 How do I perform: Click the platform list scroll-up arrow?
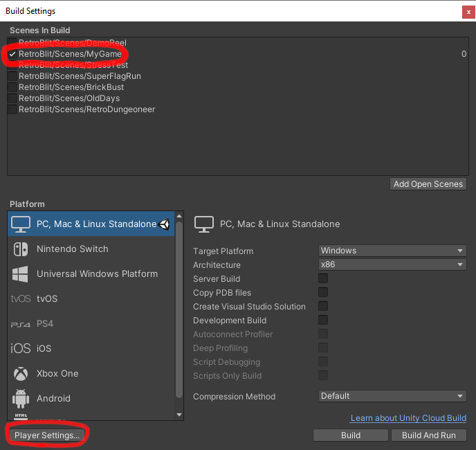pos(179,216)
